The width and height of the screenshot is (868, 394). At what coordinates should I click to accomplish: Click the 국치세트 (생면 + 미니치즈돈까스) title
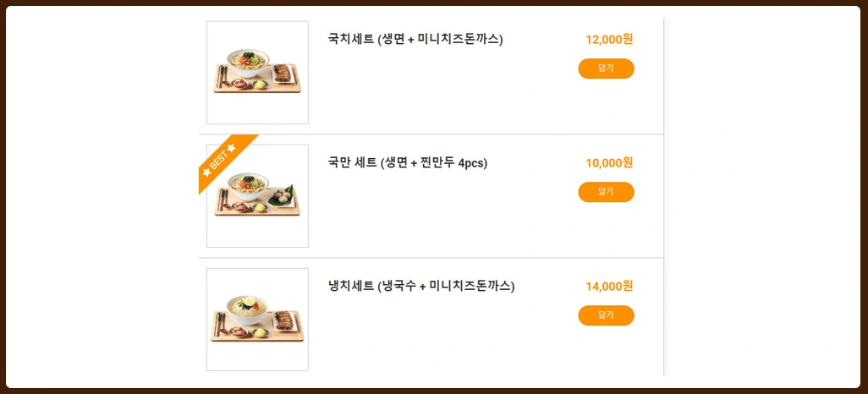click(x=415, y=39)
